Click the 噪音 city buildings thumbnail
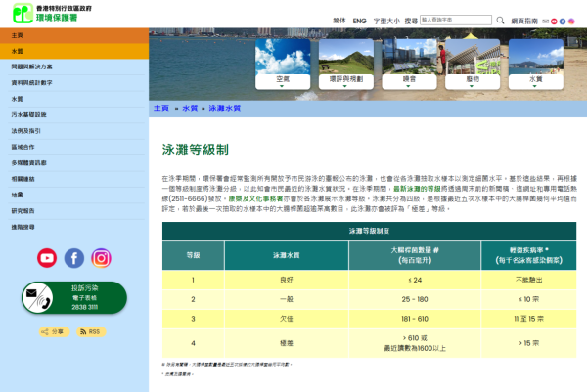 coord(409,57)
